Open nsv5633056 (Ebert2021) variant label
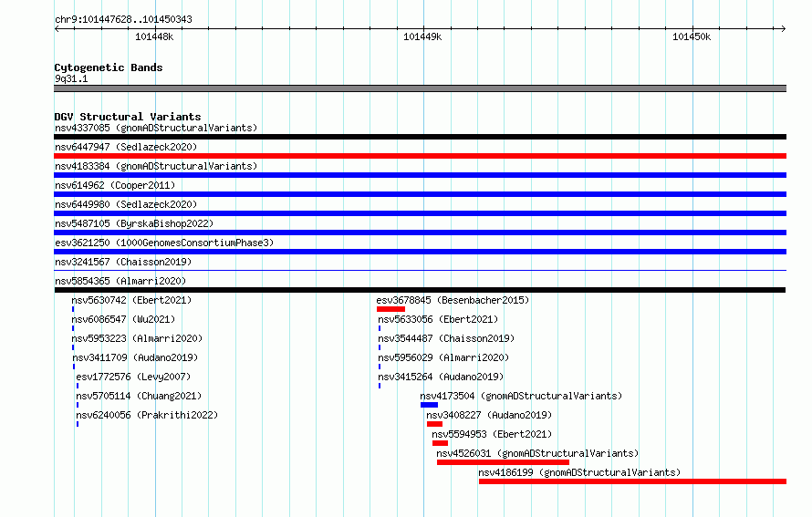Viewport: 812px width, 517px height. pyautogui.click(x=438, y=319)
